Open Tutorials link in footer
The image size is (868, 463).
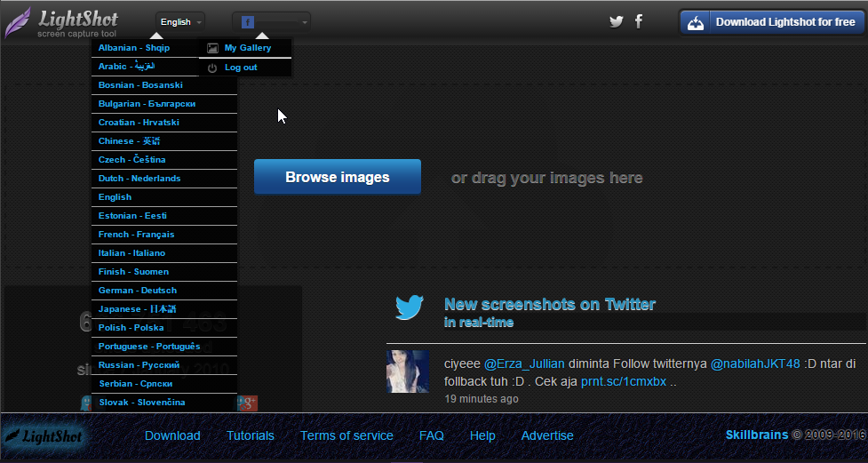click(251, 435)
